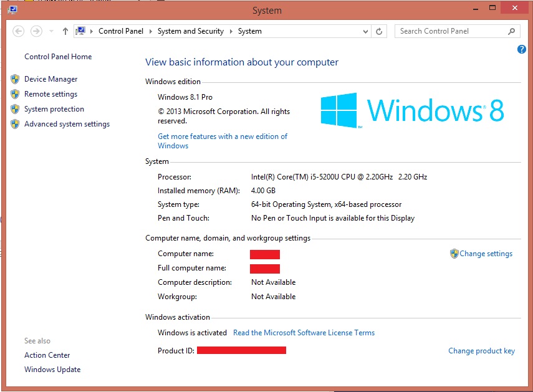Click the 64-bit Operating System value
This screenshot has height=392, width=533.
point(326,204)
